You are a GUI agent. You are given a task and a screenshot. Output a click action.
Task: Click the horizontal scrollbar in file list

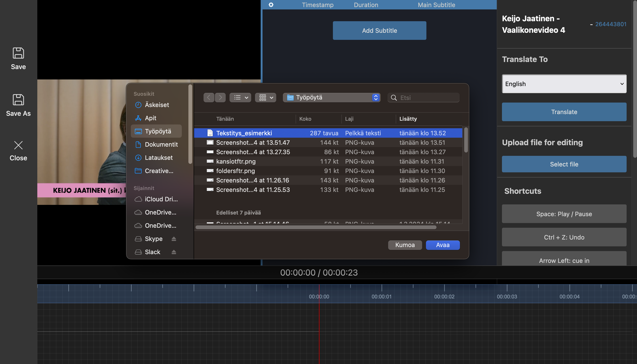316,227
